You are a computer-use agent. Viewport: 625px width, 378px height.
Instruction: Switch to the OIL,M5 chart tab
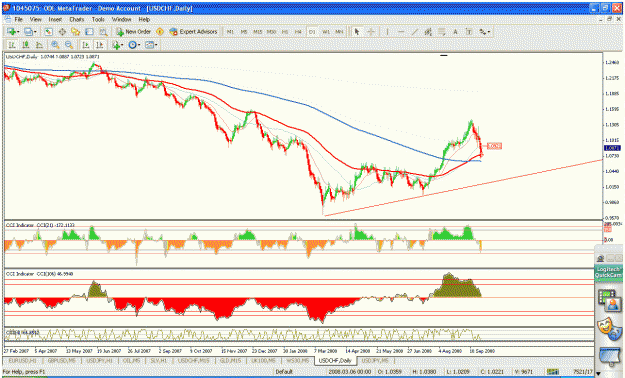(131, 360)
